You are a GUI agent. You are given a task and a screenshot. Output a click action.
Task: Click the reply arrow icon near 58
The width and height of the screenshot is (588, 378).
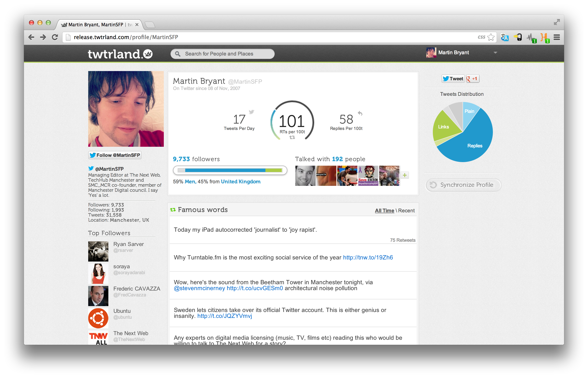360,113
